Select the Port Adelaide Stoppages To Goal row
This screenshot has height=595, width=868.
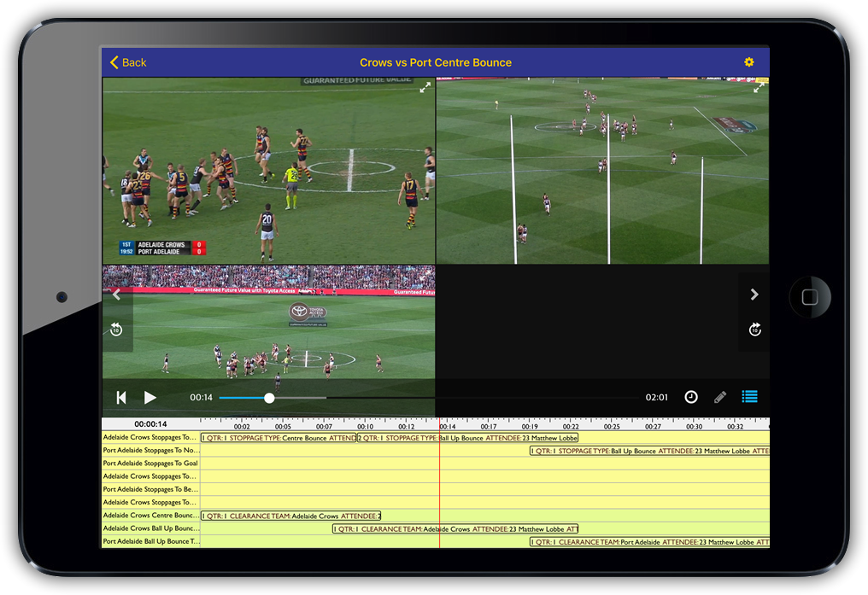click(x=150, y=464)
